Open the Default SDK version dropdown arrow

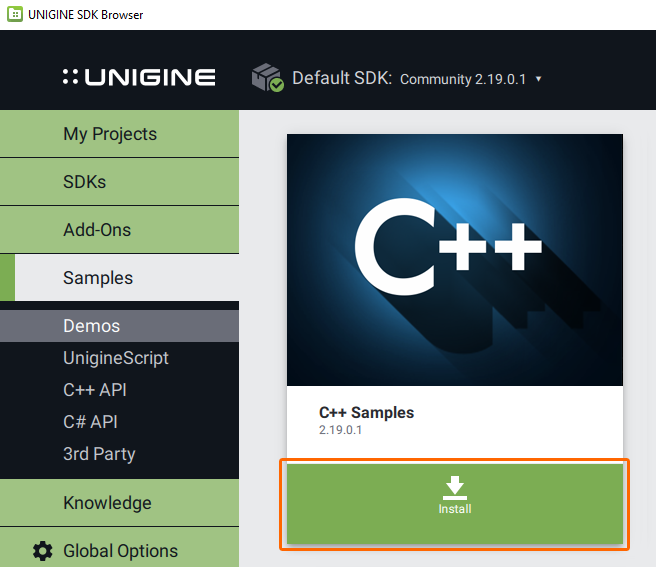pyautogui.click(x=538, y=79)
